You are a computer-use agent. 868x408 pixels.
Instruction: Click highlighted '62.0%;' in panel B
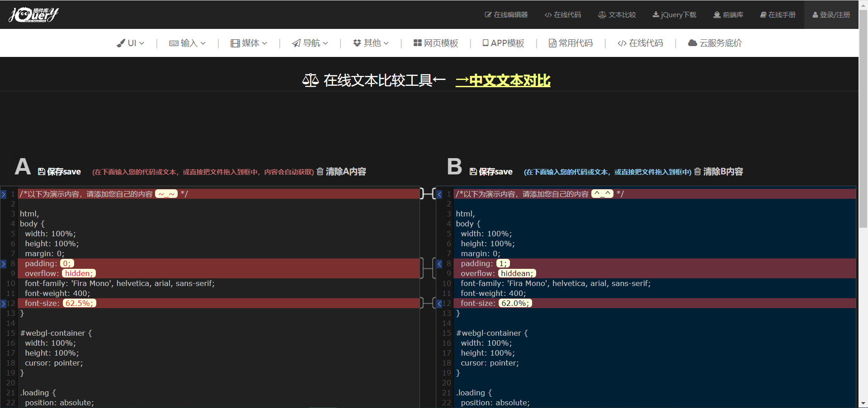(x=515, y=303)
